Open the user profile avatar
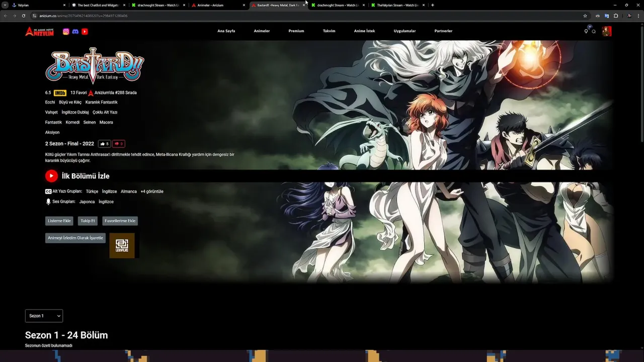This screenshot has width=644, height=362. 607,31
